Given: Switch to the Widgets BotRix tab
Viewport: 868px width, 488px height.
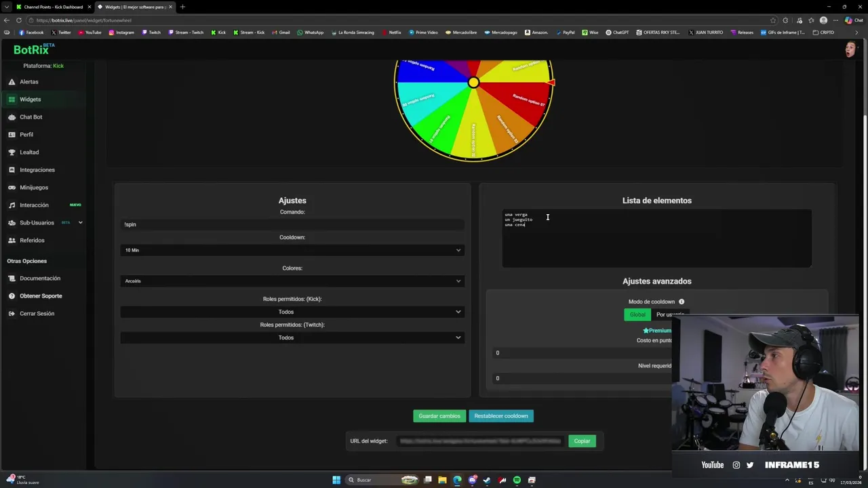Looking at the screenshot, I should 135,7.
